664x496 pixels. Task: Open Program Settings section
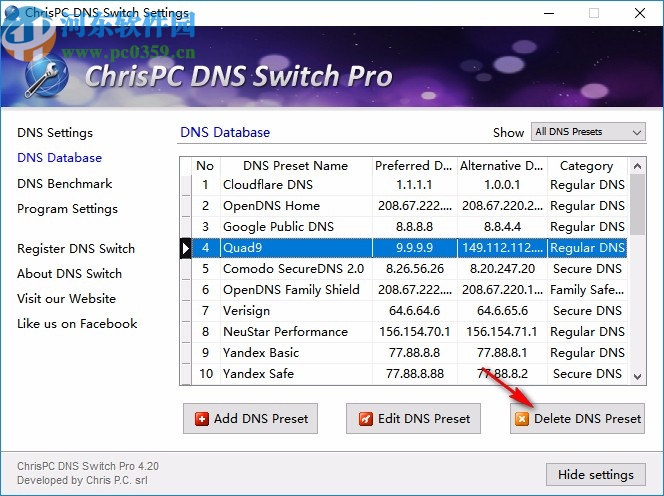coord(67,209)
